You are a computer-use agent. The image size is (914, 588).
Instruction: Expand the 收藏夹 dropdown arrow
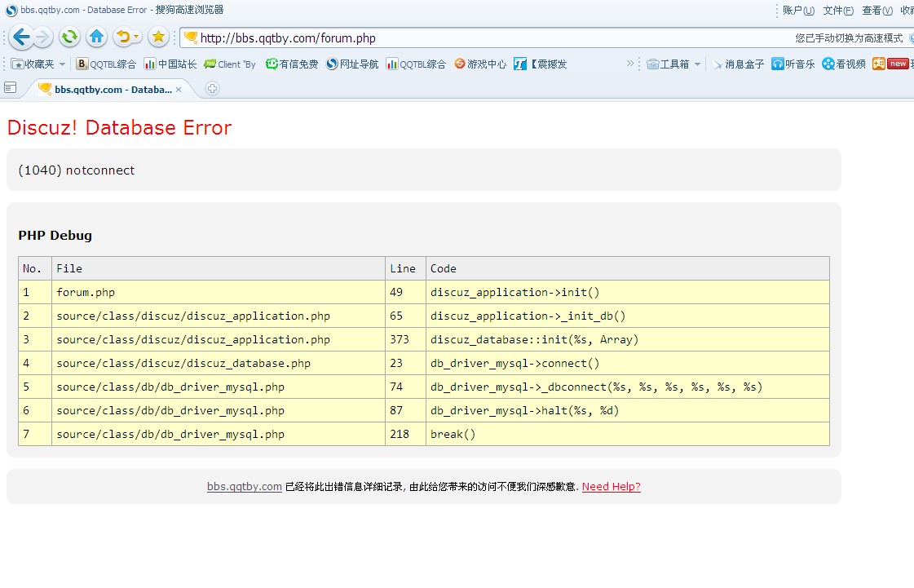(62, 64)
